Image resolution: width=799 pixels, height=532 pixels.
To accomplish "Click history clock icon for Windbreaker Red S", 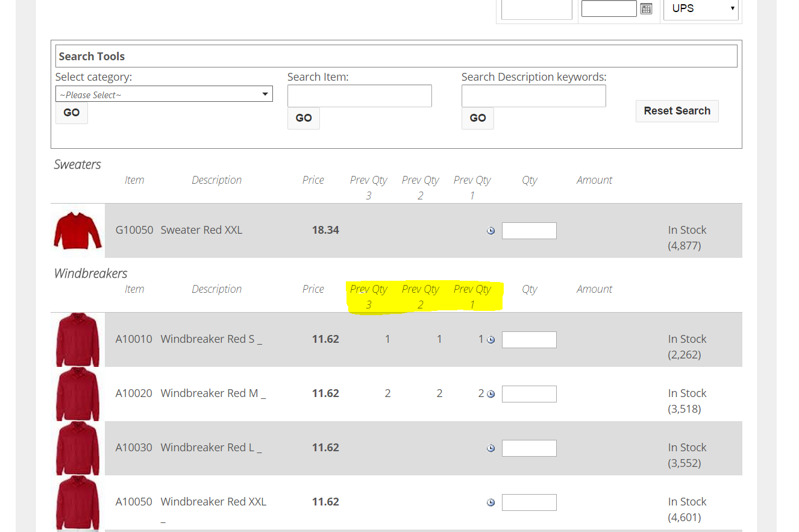I will coord(490,340).
